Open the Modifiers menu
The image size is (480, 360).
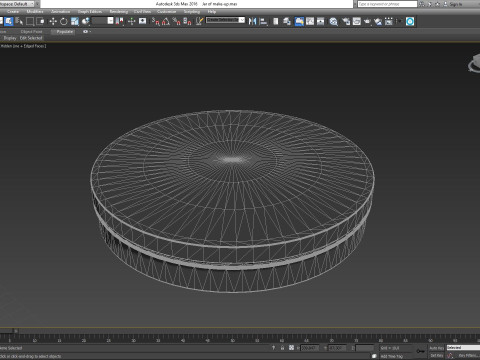35,12
